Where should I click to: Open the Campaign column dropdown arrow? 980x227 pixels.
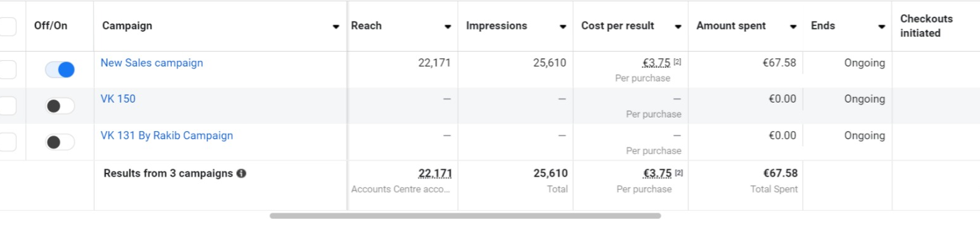[336, 27]
